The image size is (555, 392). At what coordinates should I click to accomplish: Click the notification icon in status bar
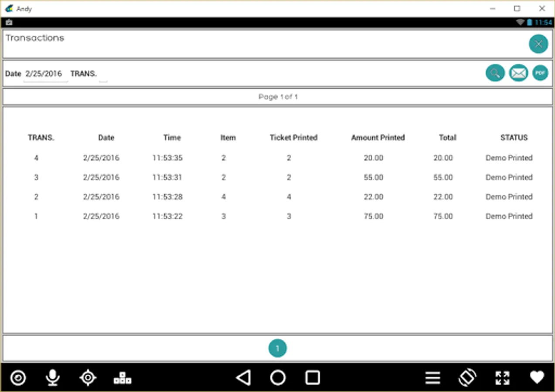pos(9,22)
